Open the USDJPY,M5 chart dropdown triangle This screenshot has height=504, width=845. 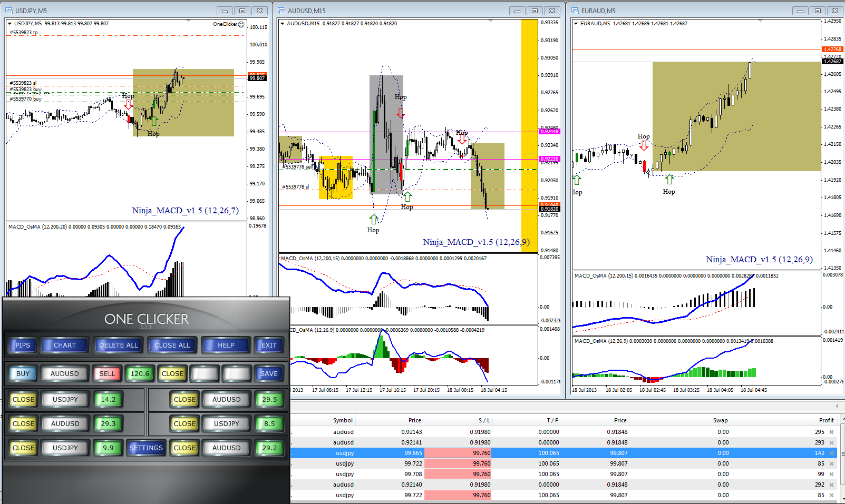pos(10,24)
